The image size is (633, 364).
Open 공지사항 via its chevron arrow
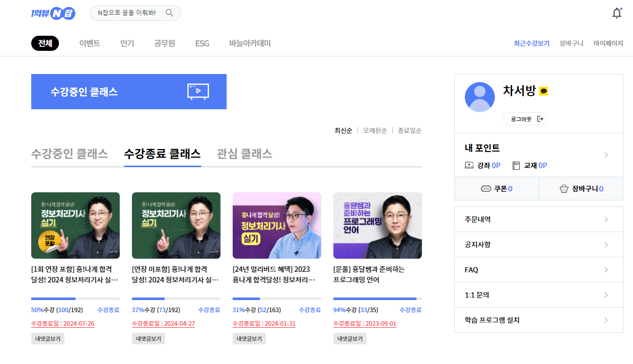click(x=606, y=245)
